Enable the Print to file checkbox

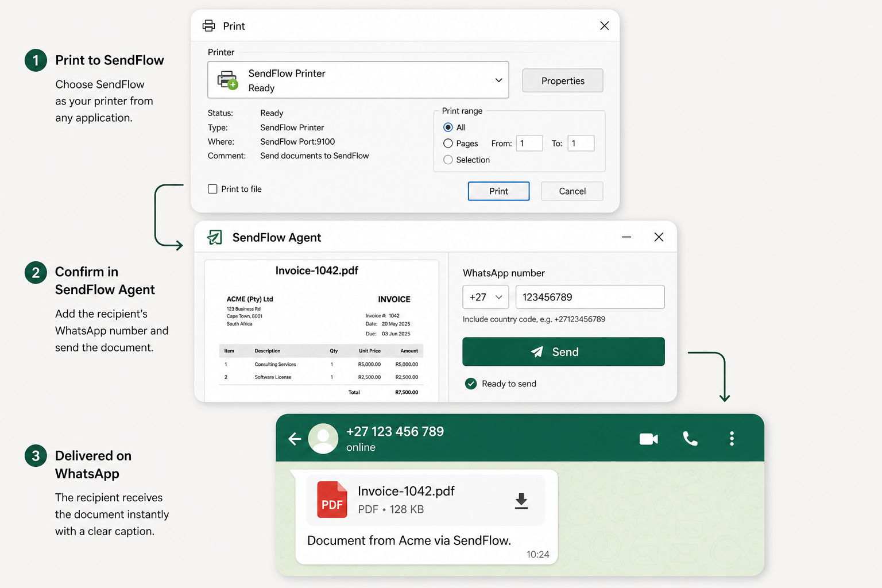point(212,189)
